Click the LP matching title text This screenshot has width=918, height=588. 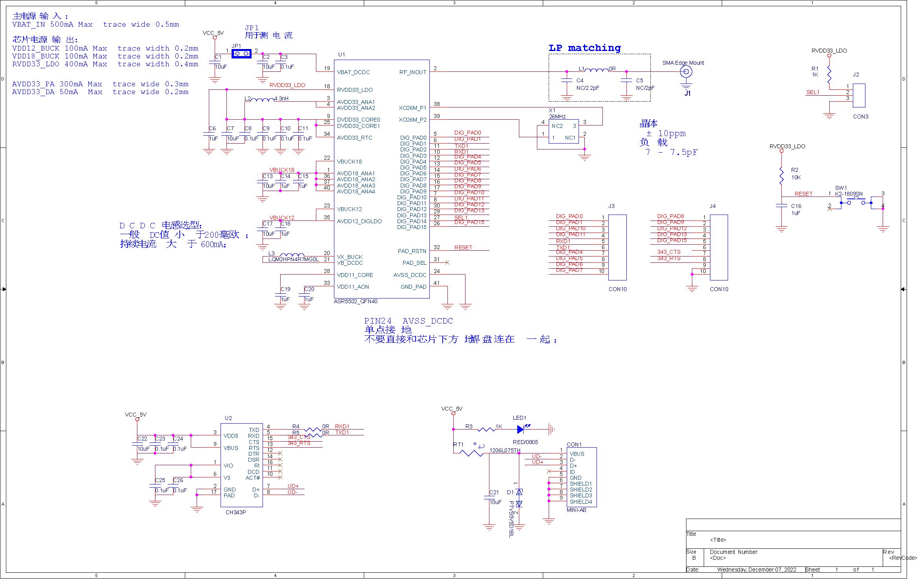click(584, 48)
